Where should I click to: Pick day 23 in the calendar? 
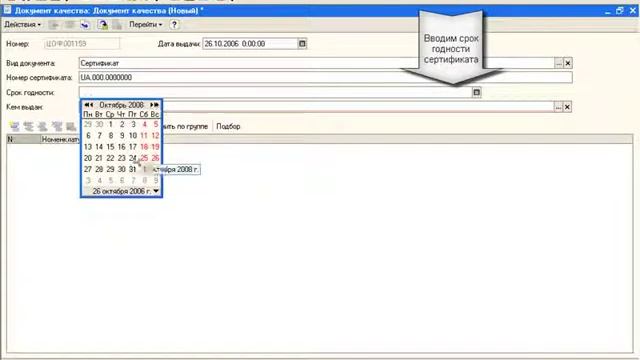click(121, 158)
